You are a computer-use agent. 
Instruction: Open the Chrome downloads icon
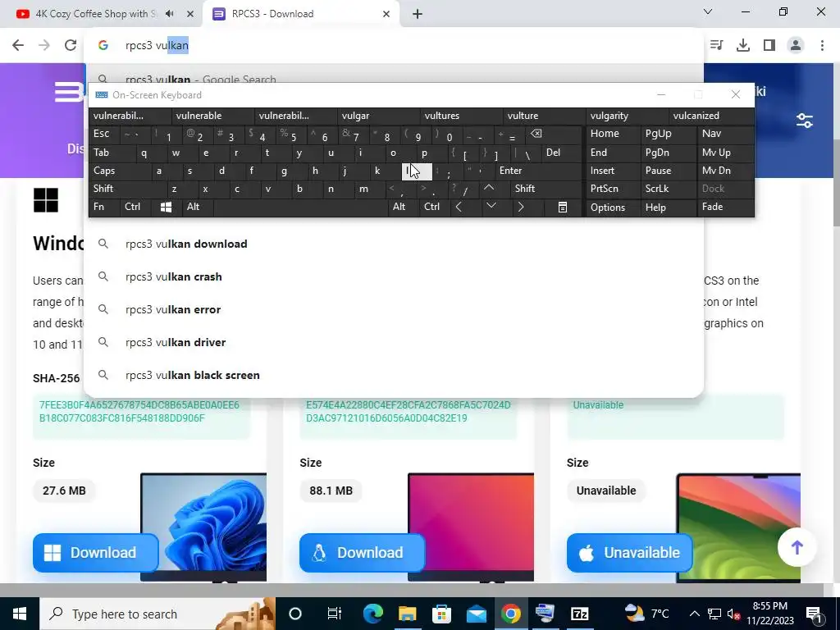(x=743, y=46)
